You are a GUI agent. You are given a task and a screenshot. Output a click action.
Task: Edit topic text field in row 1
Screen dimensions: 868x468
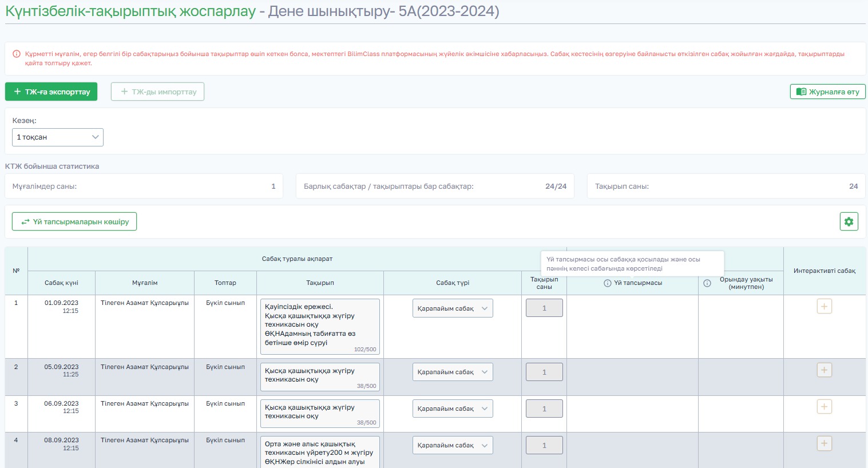pyautogui.click(x=320, y=326)
